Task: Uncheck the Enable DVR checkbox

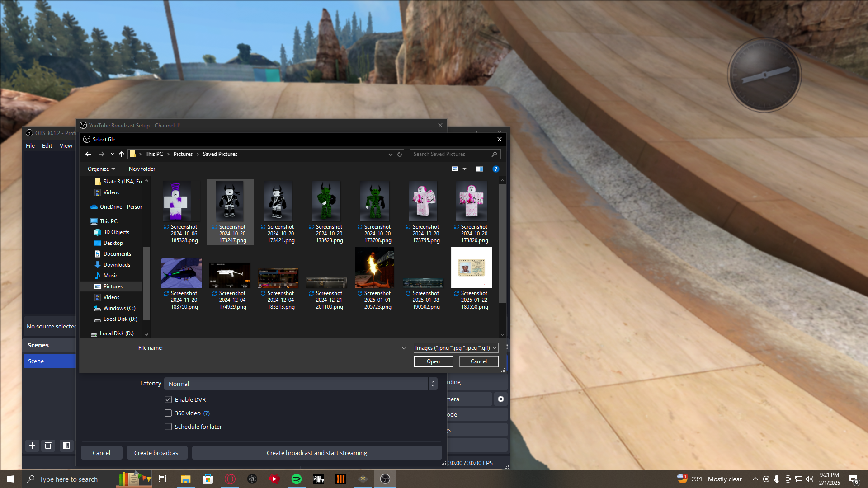Action: coord(168,399)
